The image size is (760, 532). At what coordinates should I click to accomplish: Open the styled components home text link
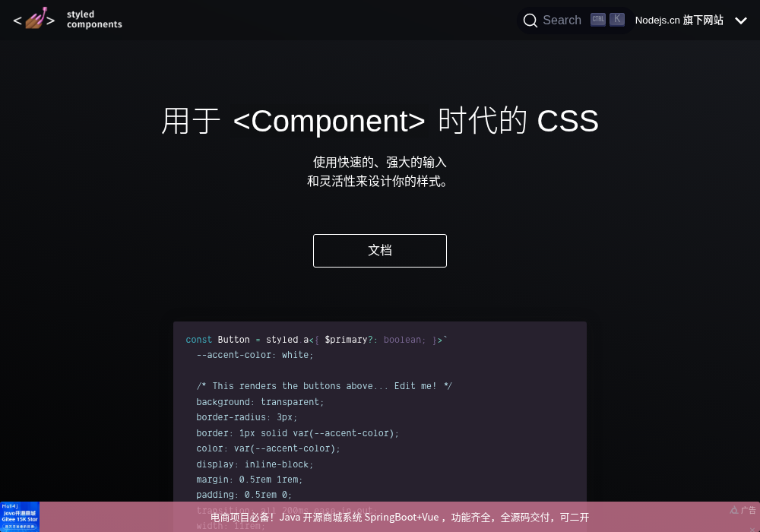pyautogui.click(x=94, y=20)
